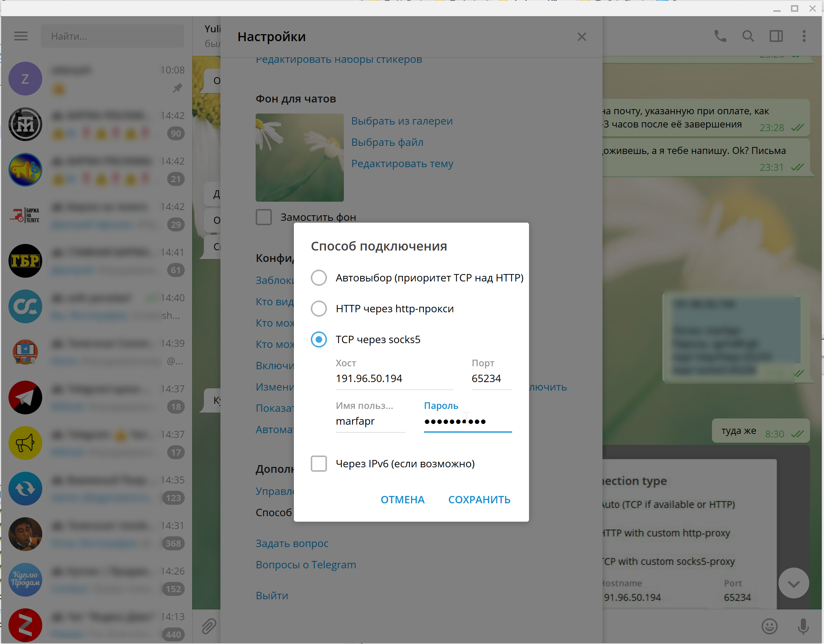
Task: Enable the IPv6 connection checkbox
Action: pos(319,464)
